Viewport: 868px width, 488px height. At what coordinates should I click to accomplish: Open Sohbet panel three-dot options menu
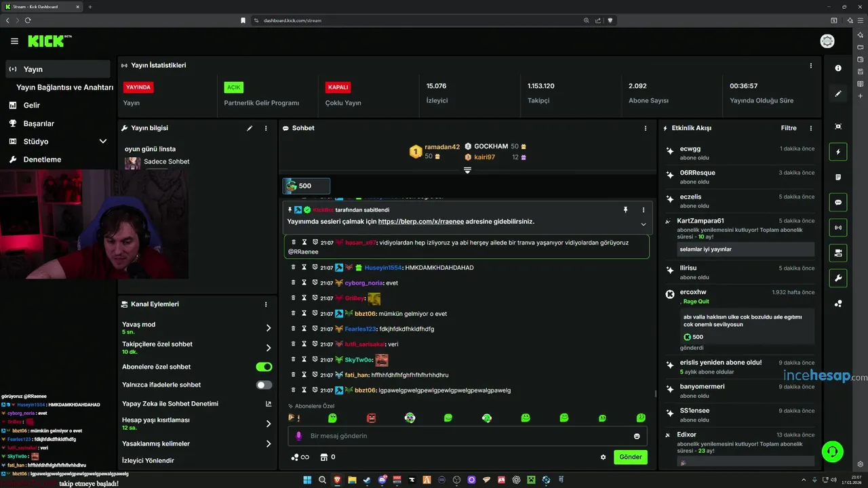[646, 128]
